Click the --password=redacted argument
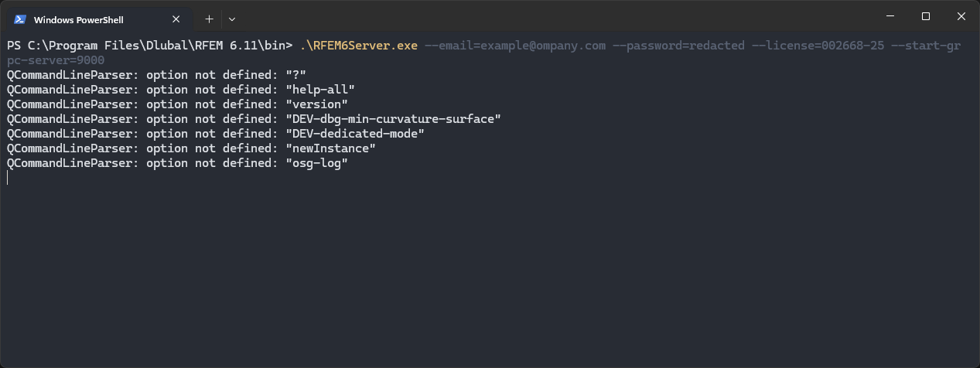The image size is (980, 368). [x=678, y=46]
